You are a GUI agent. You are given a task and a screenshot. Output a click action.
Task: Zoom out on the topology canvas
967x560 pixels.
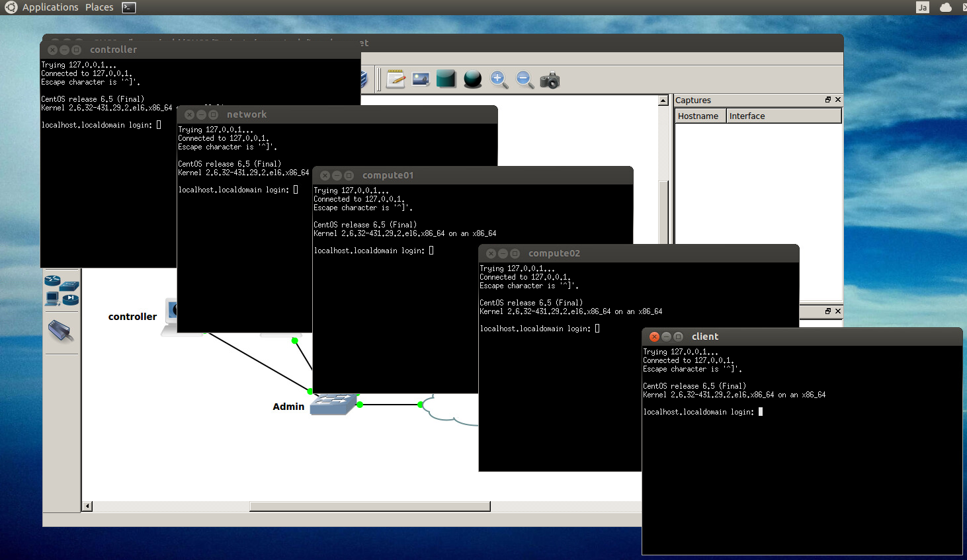click(524, 79)
